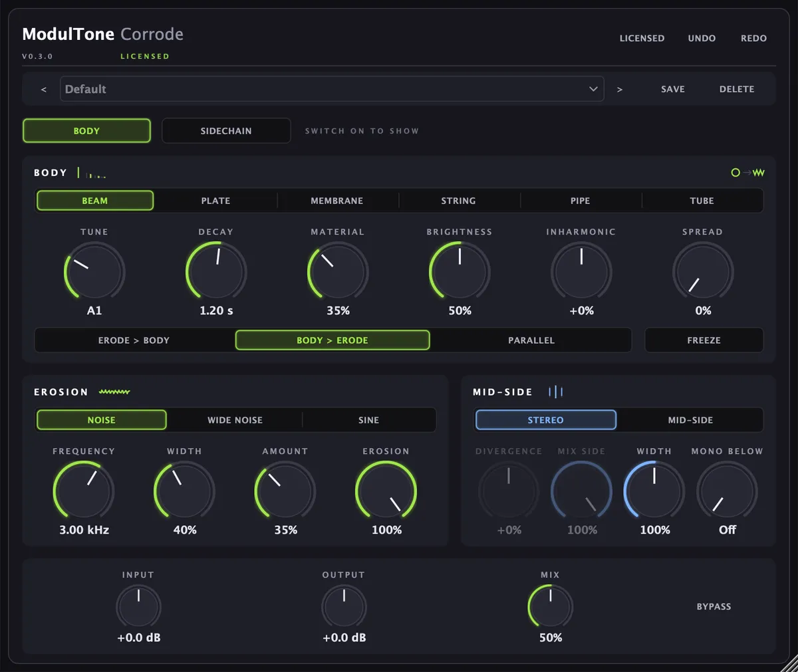Select PLATE body type

pos(216,201)
